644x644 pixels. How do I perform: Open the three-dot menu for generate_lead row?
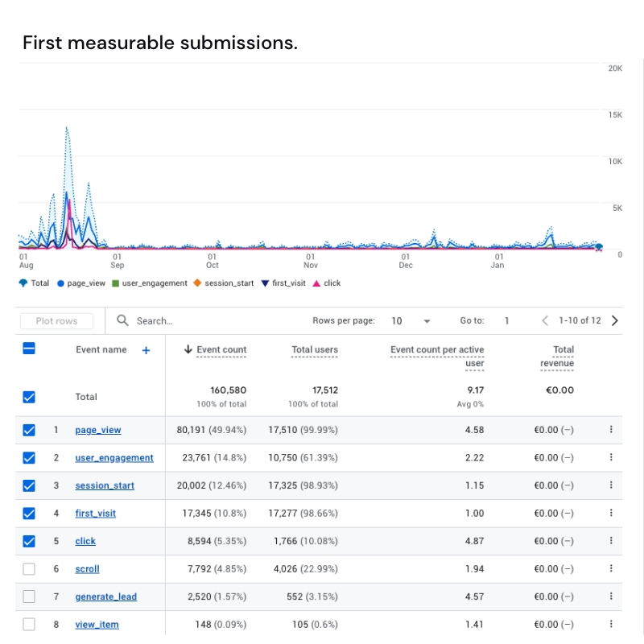click(611, 597)
